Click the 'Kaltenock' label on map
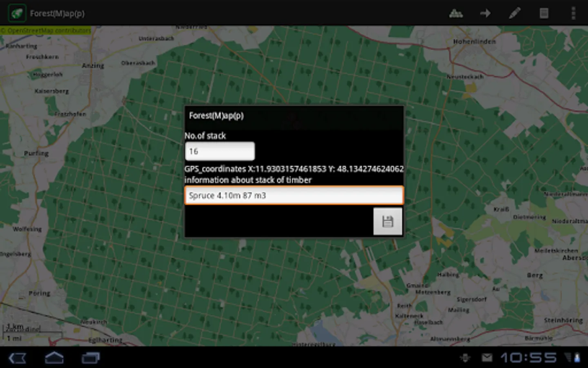588x368 pixels. point(409,316)
